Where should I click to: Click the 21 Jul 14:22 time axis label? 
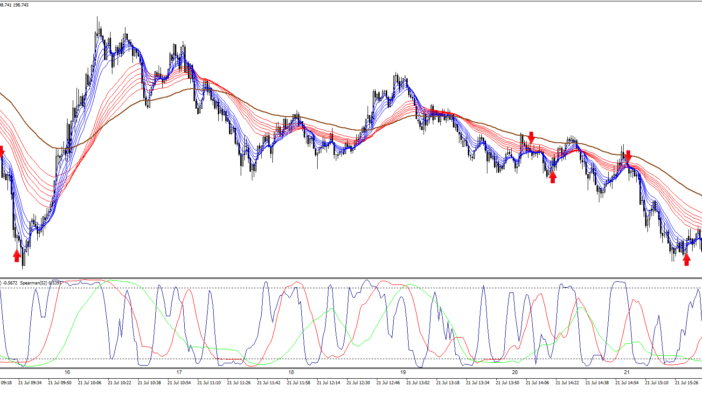(567, 383)
